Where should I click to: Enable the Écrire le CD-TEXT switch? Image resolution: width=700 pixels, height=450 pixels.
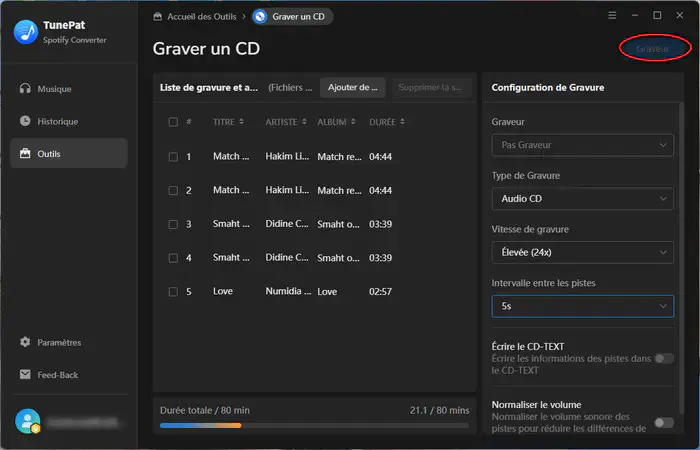(664, 358)
